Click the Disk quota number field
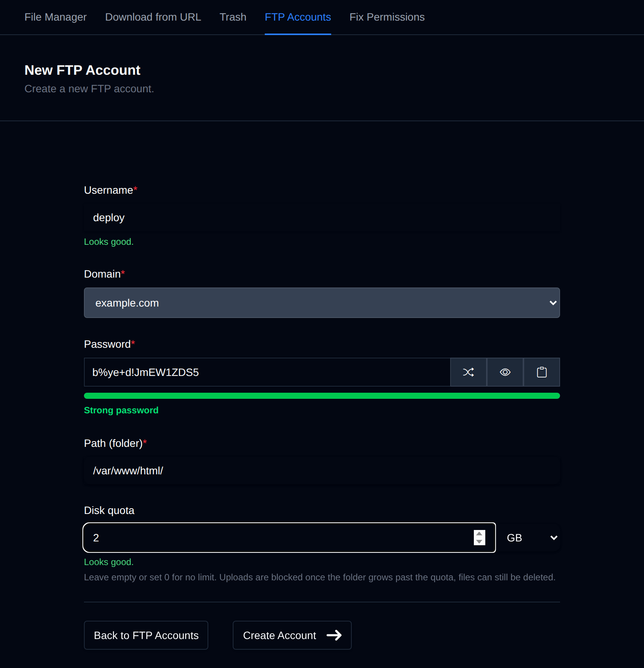 click(289, 538)
